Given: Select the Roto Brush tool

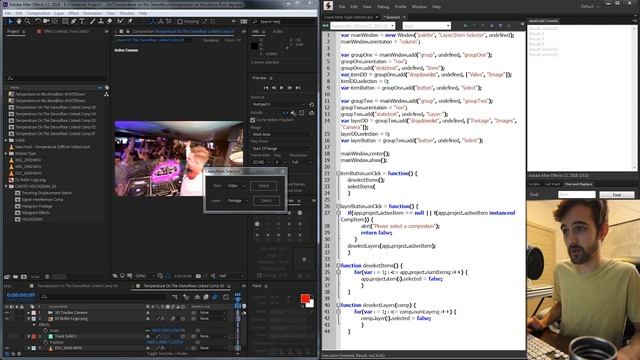Looking at the screenshot, I should pos(121,21).
